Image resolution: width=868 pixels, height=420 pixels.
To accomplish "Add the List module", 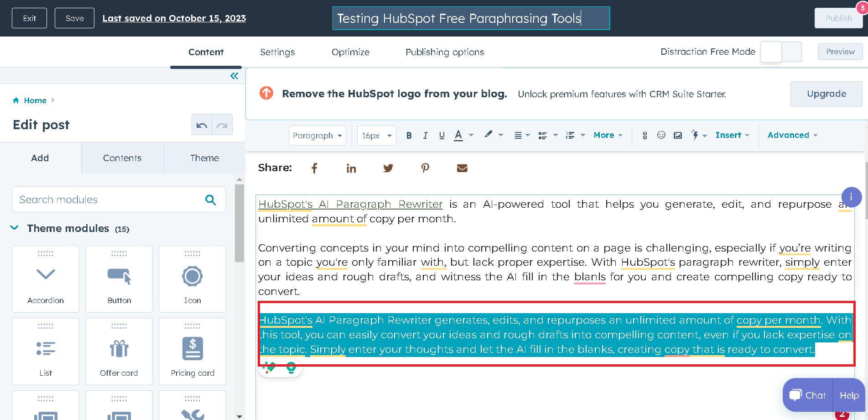I will [46, 352].
